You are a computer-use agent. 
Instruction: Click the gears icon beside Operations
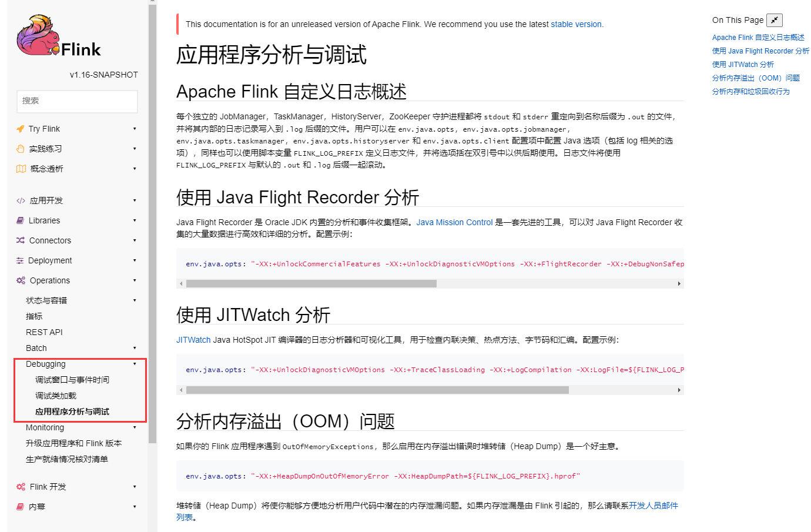point(21,280)
